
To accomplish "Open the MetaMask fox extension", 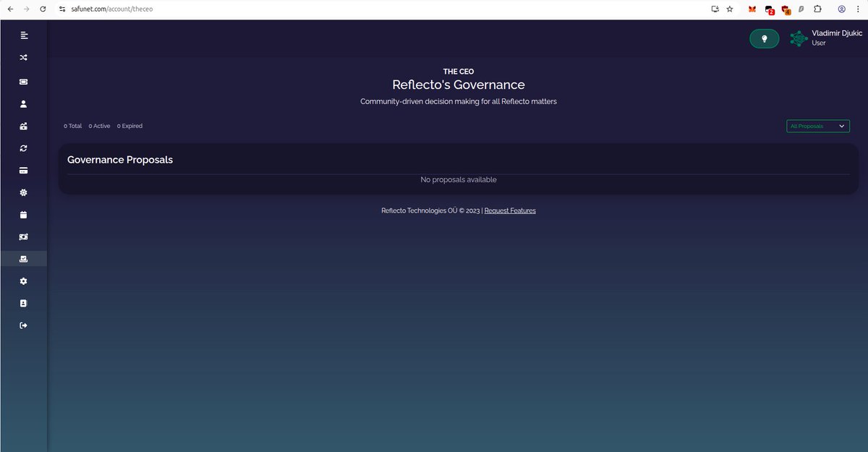I will [x=752, y=9].
